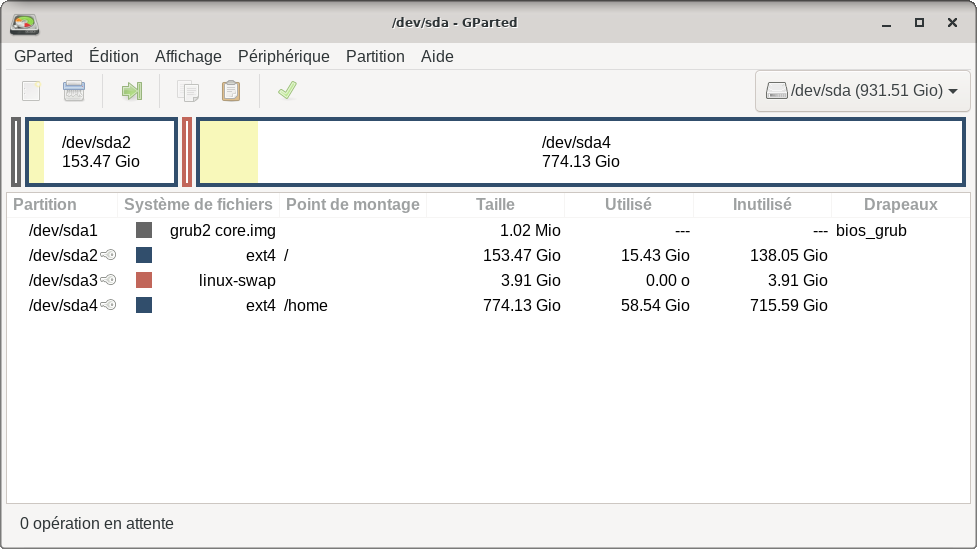Click the 715.59 Gio unused cell
This screenshot has height=549, width=977.
pyautogui.click(x=788, y=305)
